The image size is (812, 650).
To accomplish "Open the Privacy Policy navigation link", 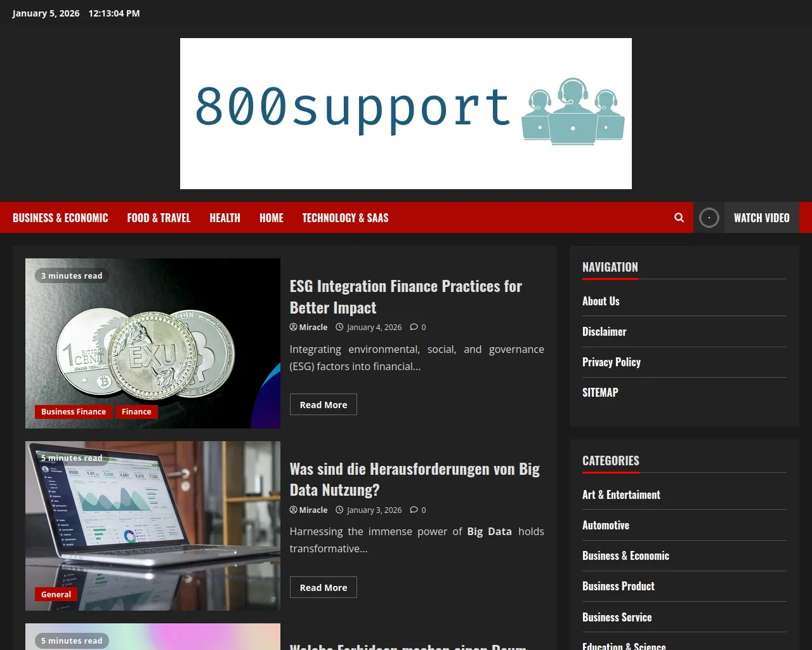I will pos(612,362).
